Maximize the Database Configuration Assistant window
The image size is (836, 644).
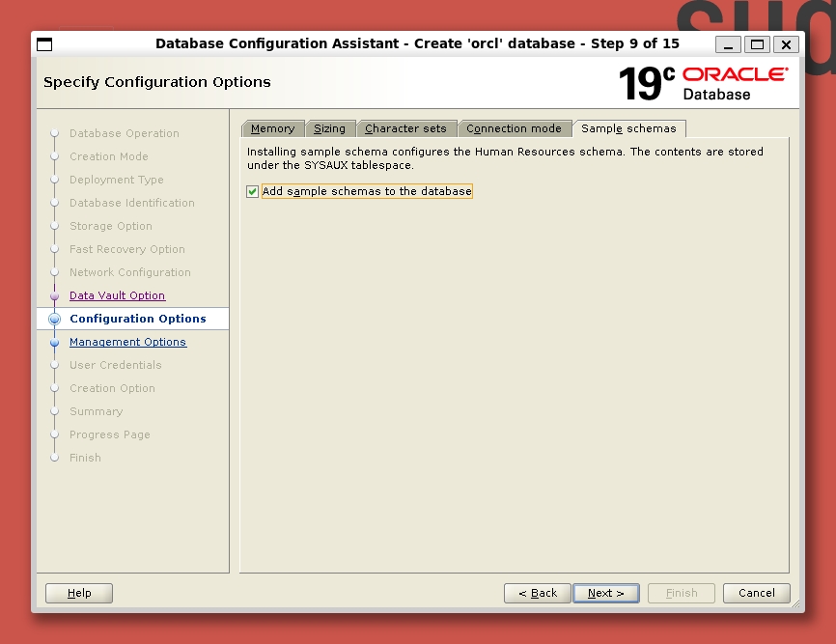pyautogui.click(x=757, y=44)
